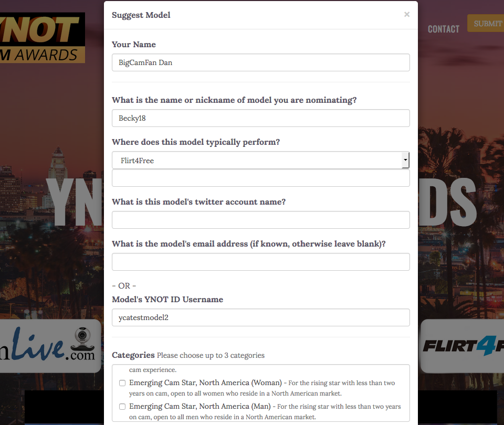Close the Suggest Model dialog
This screenshot has width=504, height=425.
point(406,15)
